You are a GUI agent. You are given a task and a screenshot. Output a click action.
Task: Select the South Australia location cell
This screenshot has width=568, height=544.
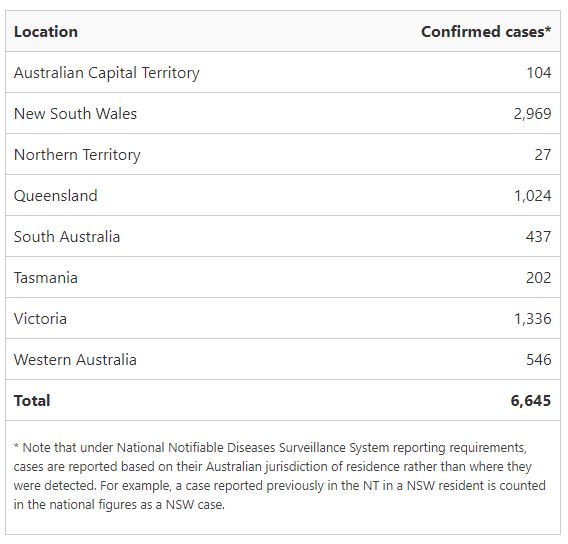(67, 237)
